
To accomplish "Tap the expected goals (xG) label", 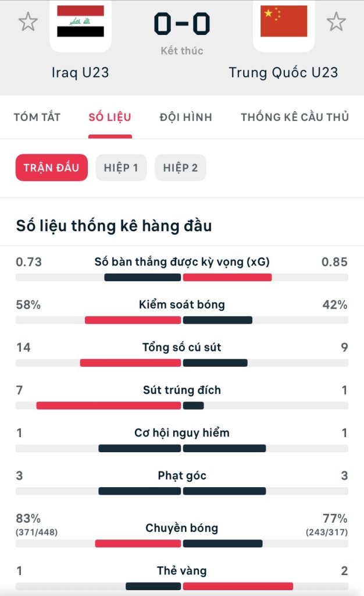I will 182,262.
